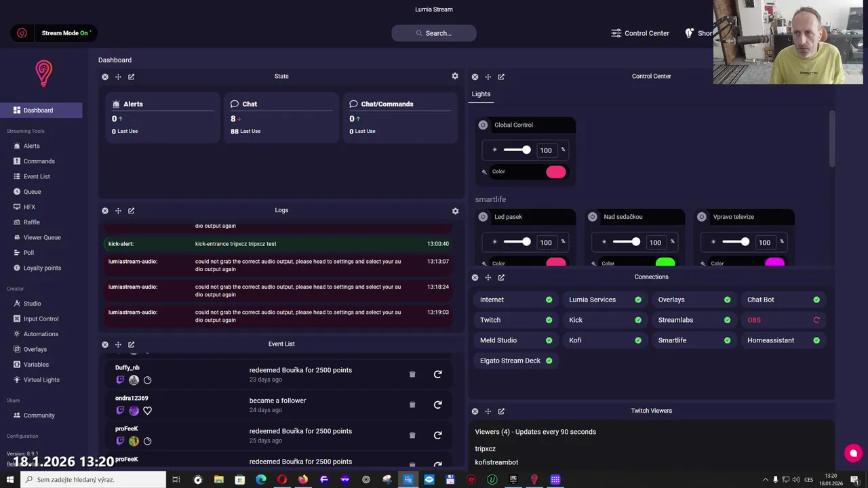
Task: Open Automations page
Action: (x=41, y=334)
